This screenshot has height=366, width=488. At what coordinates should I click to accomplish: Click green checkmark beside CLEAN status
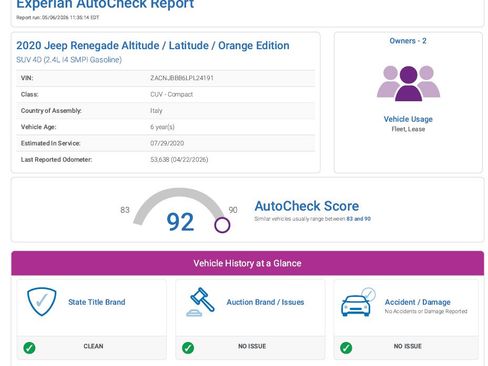click(29, 348)
